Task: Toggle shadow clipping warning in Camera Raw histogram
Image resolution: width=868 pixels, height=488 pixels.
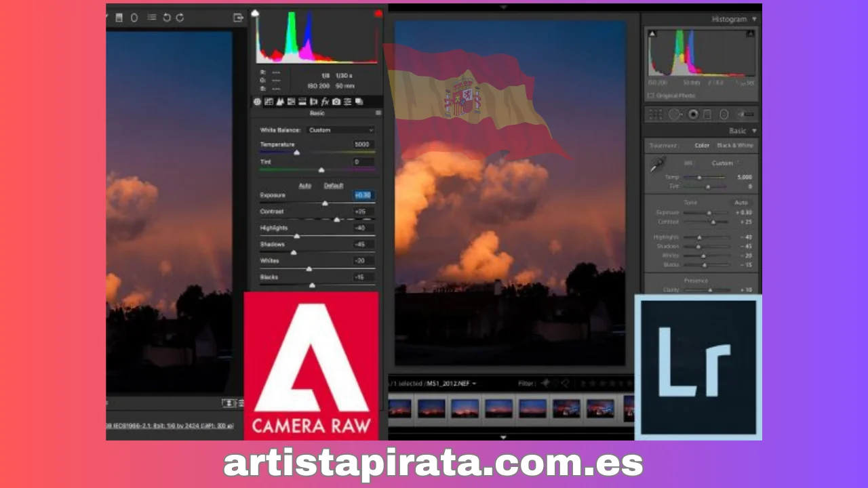Action: pos(255,13)
